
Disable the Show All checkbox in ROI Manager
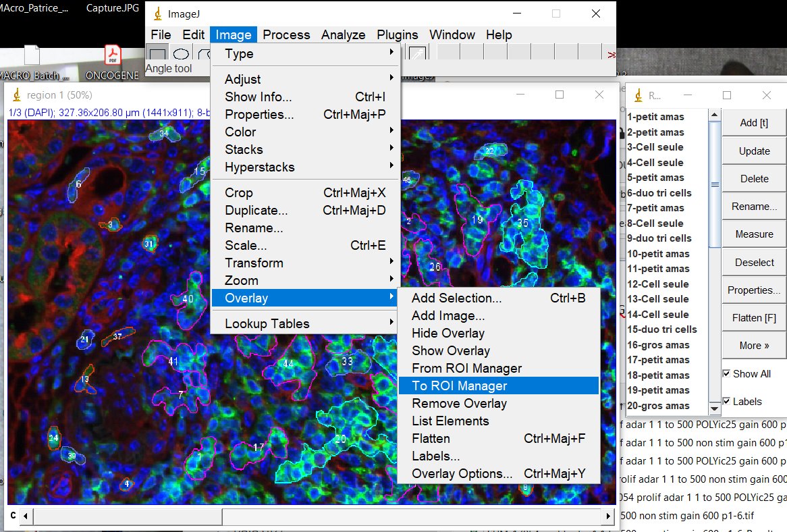pos(727,373)
